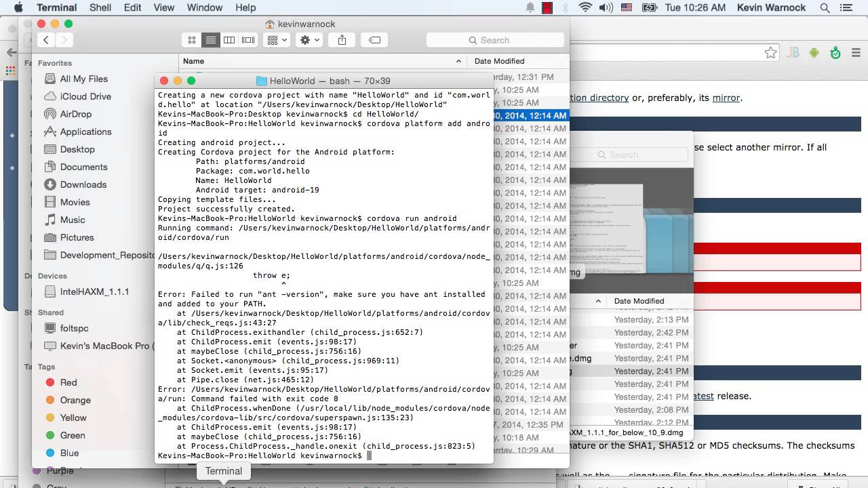Click the Kevin Warnock user menu
The height and width of the screenshot is (488, 868).
coord(771,8)
